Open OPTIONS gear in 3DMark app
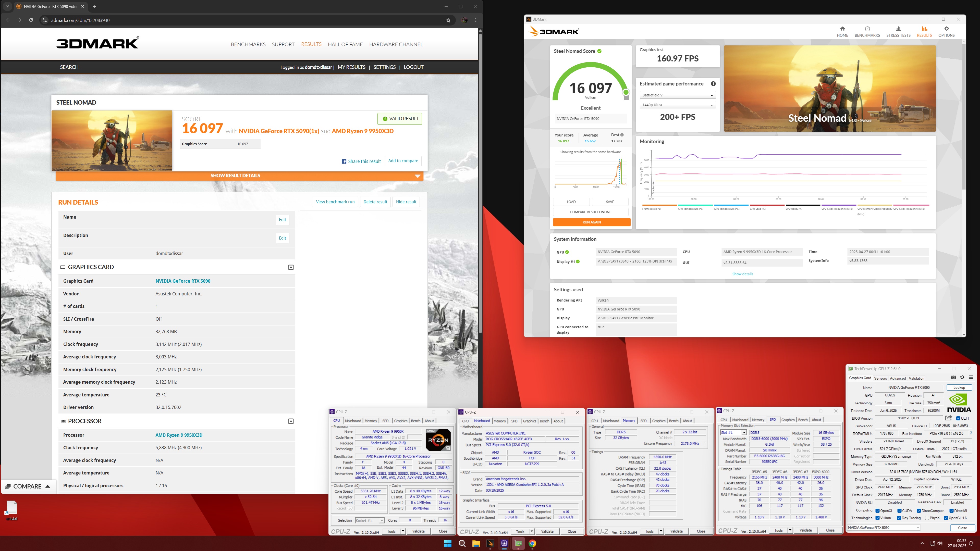 946,32
